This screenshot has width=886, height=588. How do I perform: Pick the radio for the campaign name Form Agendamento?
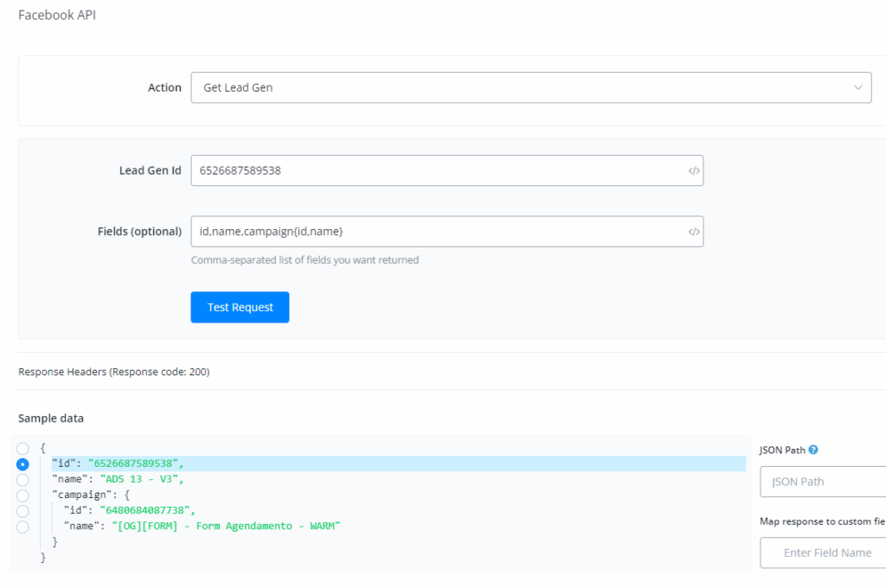tap(22, 527)
